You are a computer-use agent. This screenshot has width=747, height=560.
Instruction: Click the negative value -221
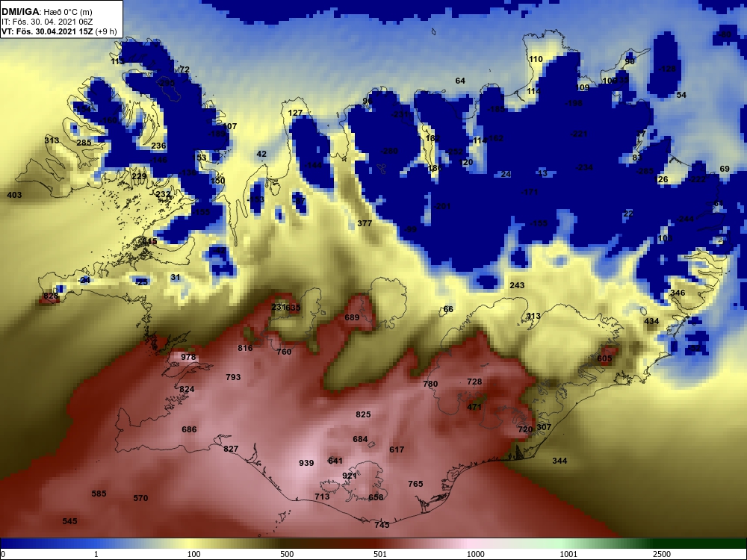579,134
